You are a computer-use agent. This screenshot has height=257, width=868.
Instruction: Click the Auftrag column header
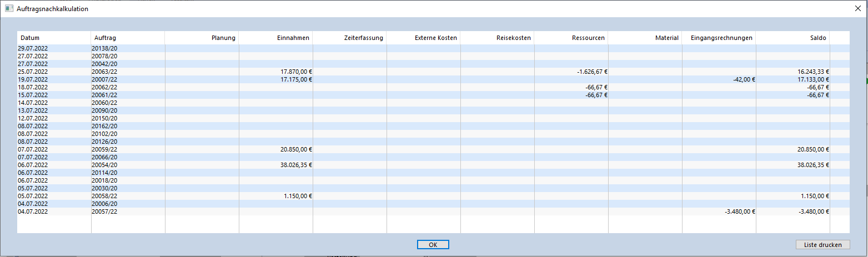point(128,38)
